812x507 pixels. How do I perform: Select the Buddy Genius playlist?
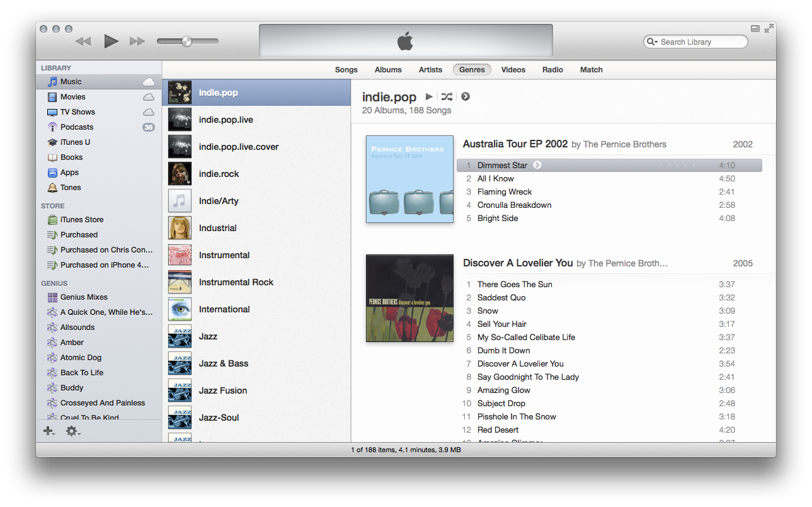[99, 388]
